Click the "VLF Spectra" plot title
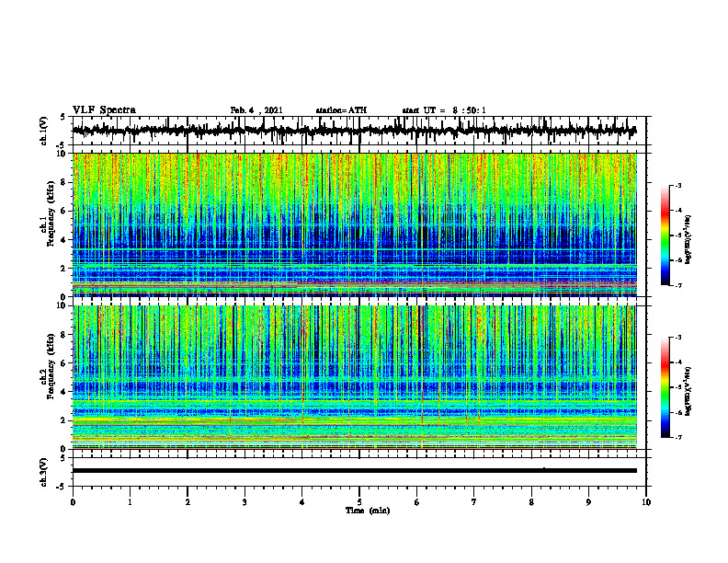This screenshot has height=563, width=728. click(x=104, y=110)
